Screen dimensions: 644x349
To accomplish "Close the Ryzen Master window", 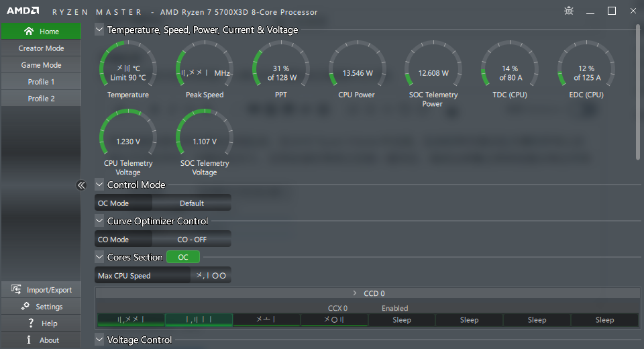I will pos(633,11).
